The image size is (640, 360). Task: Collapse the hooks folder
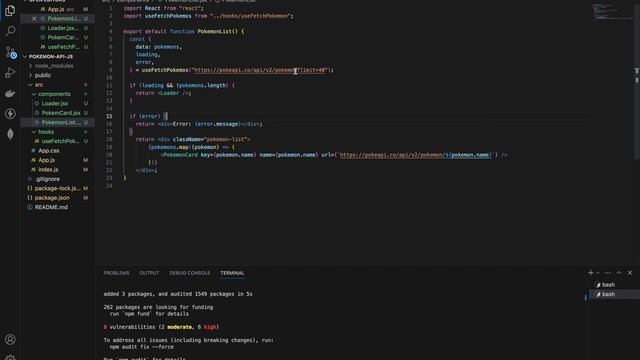pyautogui.click(x=46, y=132)
